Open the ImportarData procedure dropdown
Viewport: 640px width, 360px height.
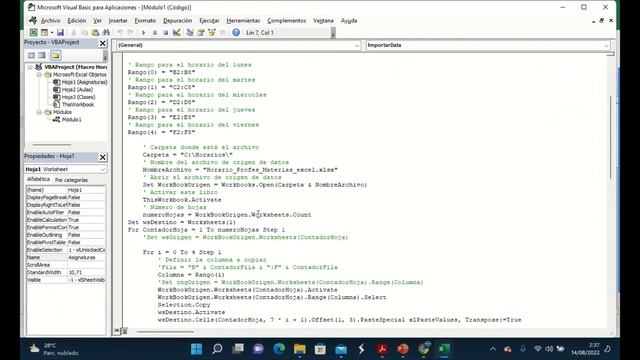(606, 45)
